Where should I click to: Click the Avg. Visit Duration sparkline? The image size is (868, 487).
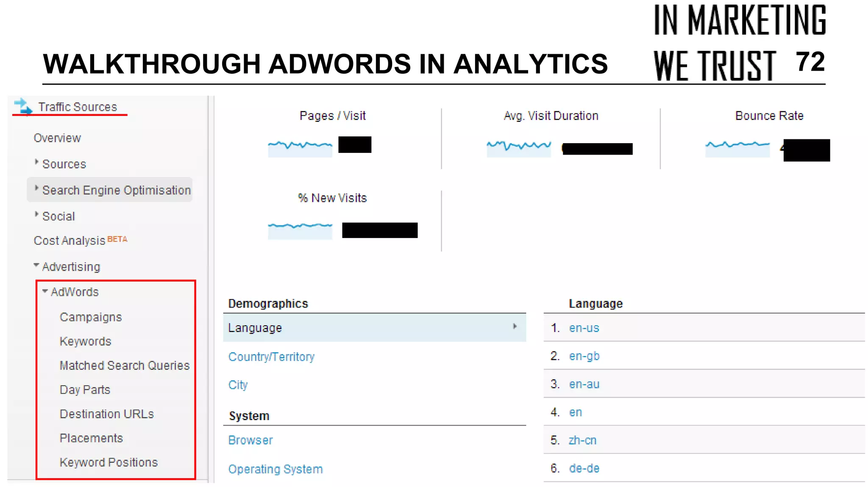pyautogui.click(x=519, y=149)
